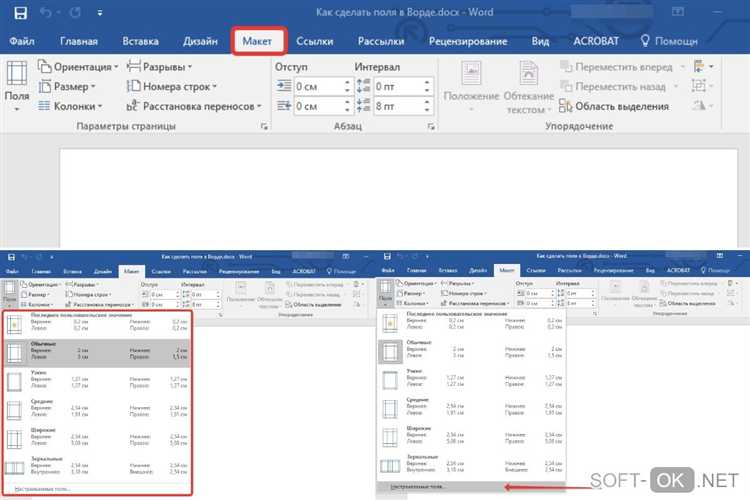Select last custom margins preset in bottom-right window

pos(471,323)
